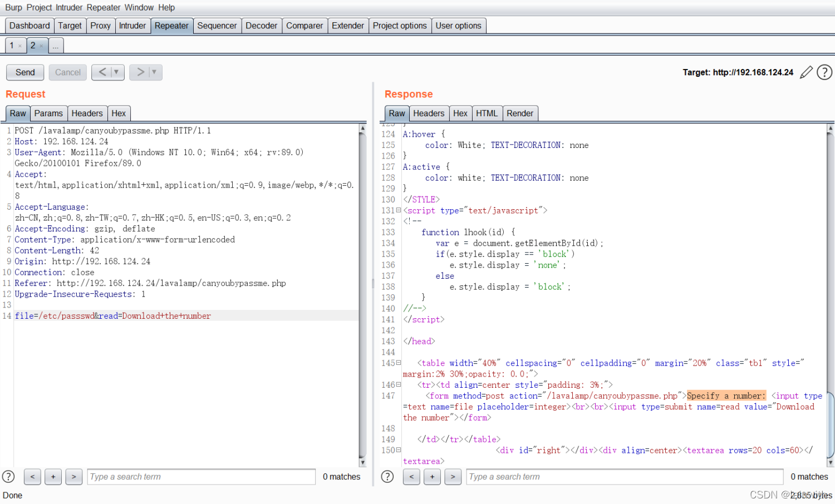Switch response view to Render tab
The width and height of the screenshot is (835, 504).
(x=520, y=113)
